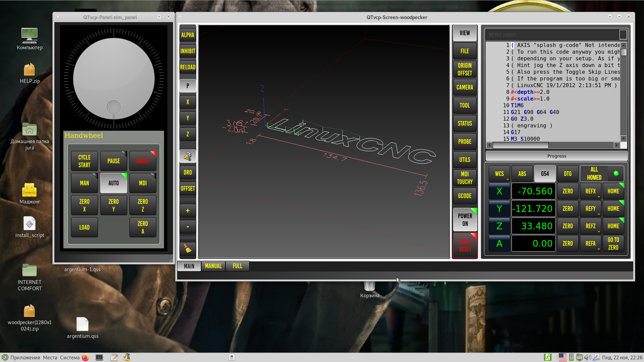
Task: Open the REFA dropdown menu
Action: (590, 243)
